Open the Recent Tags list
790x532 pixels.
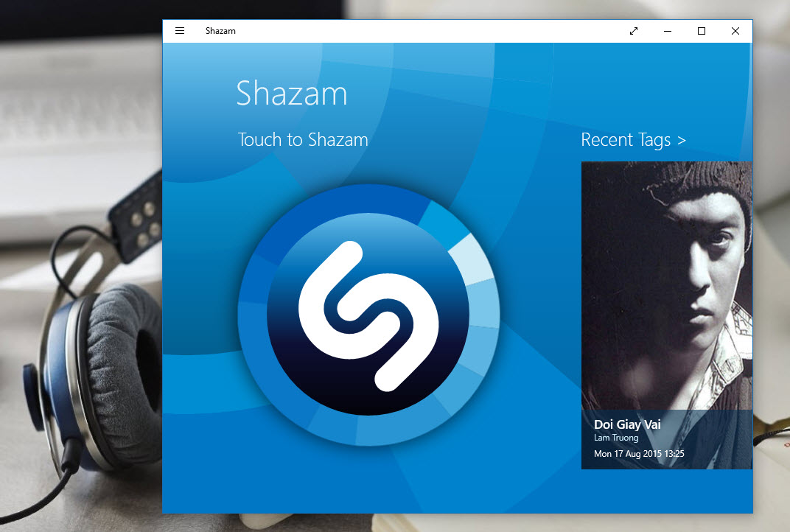(x=633, y=139)
